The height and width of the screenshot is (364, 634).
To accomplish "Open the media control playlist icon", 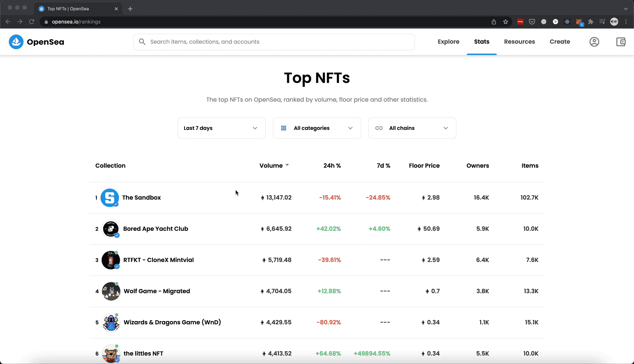I will point(602,22).
